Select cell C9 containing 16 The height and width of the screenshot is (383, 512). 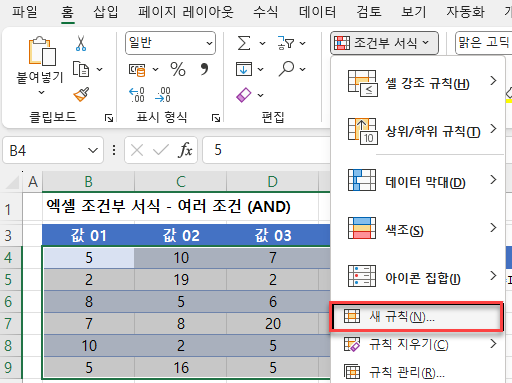(180, 368)
